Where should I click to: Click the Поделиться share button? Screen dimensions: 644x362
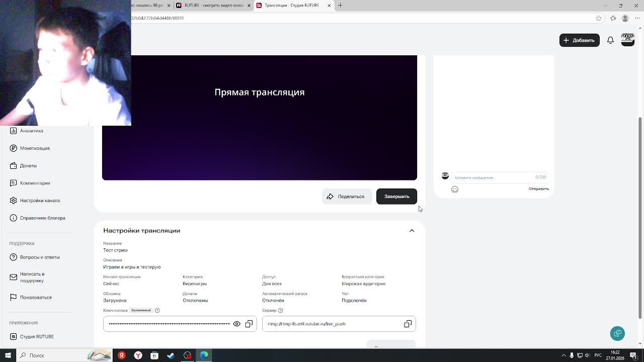[x=347, y=197]
